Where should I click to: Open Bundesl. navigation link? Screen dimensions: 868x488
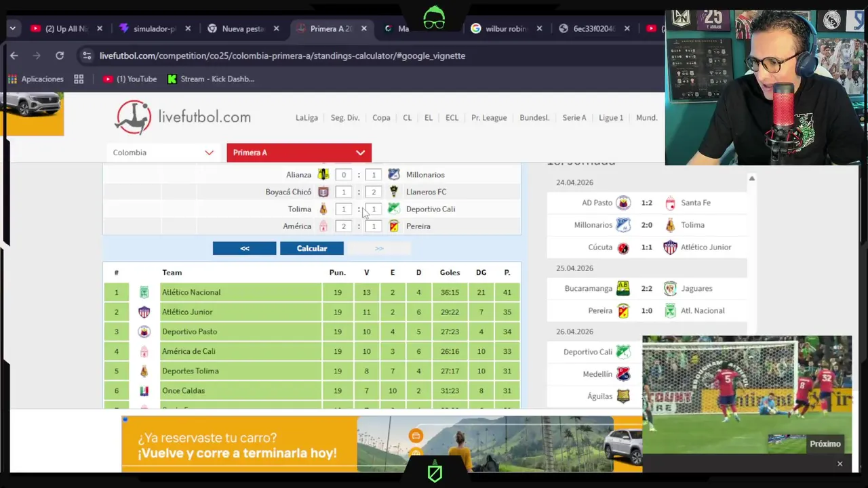(x=534, y=117)
